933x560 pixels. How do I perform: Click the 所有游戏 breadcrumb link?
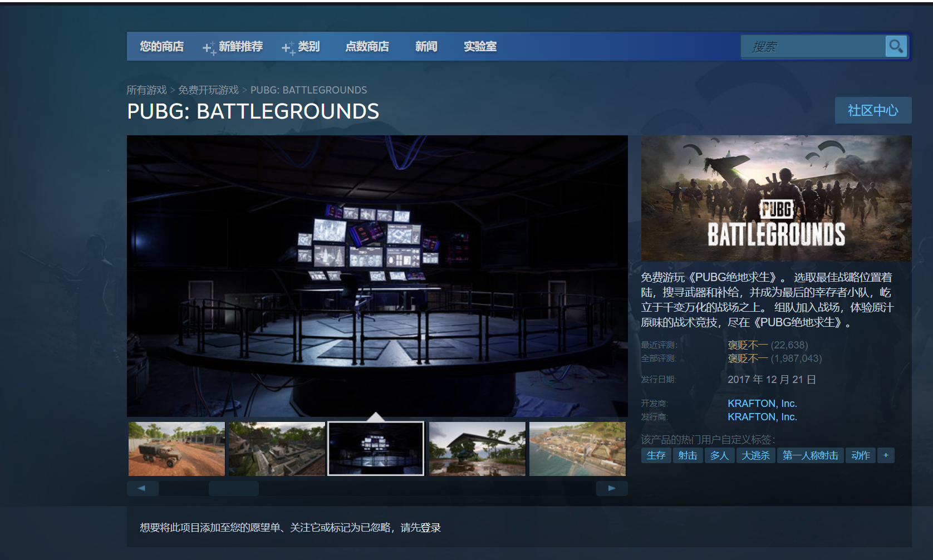pyautogui.click(x=146, y=90)
